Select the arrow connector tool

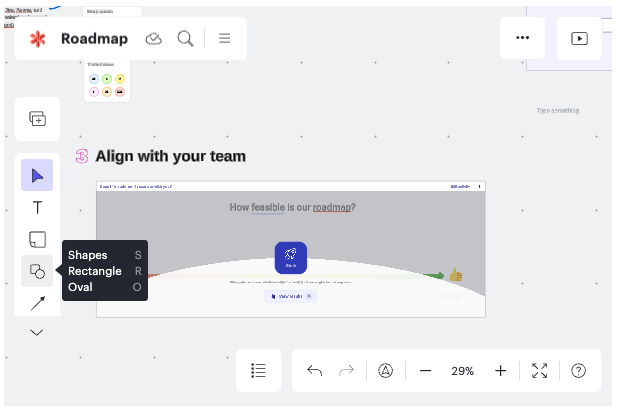point(37,302)
